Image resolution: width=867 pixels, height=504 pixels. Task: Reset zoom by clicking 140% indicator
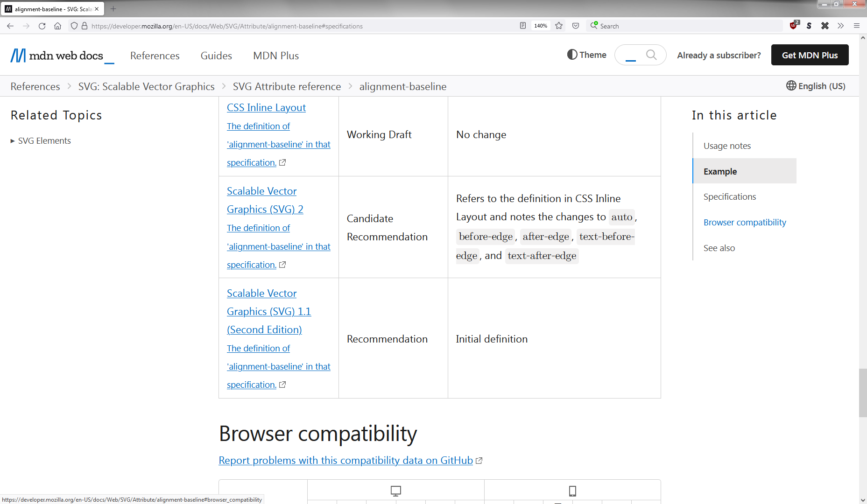coord(540,26)
